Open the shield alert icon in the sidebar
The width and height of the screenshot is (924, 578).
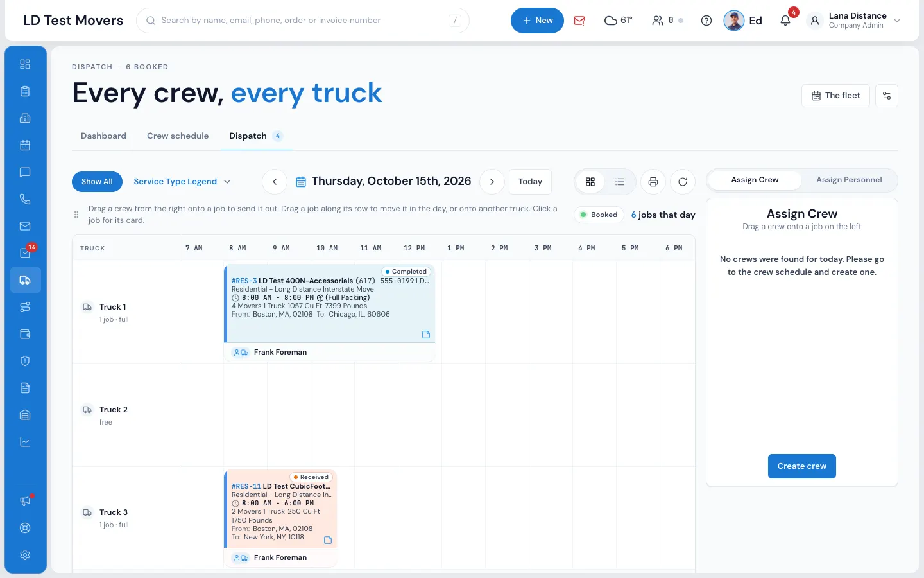pyautogui.click(x=25, y=361)
